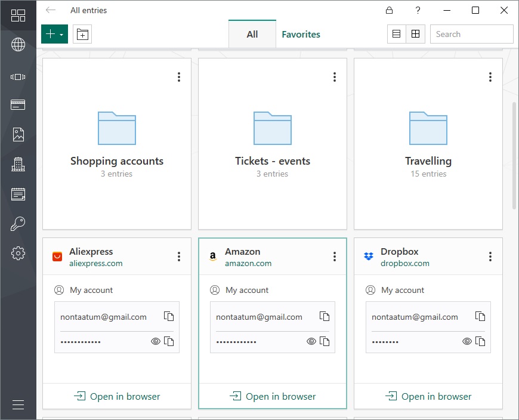Open the Password generator key icon
Image resolution: width=519 pixels, height=420 pixels.
point(18,224)
